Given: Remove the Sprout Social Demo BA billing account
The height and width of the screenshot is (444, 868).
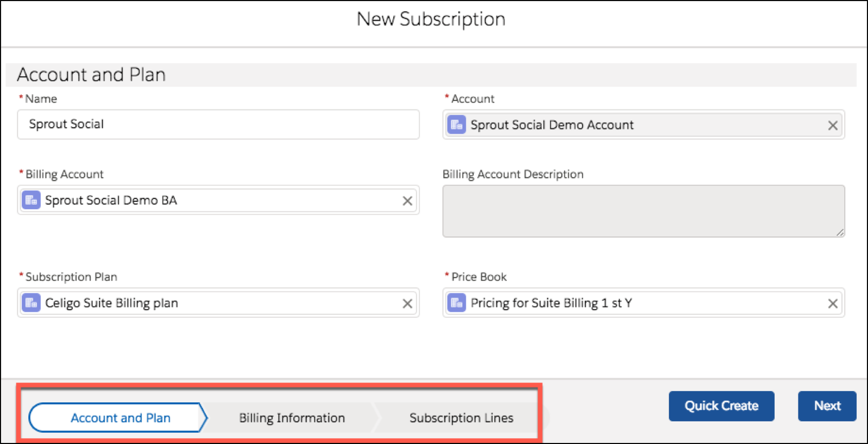Looking at the screenshot, I should coord(407,201).
